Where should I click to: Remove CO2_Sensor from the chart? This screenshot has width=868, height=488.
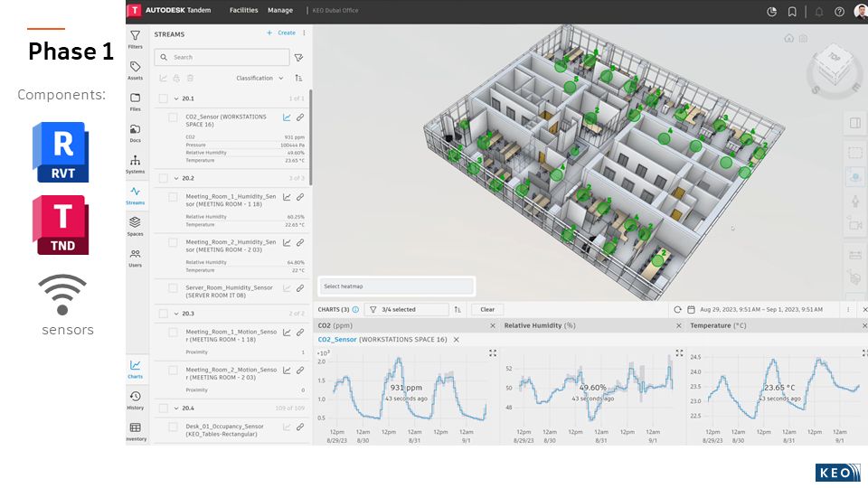[456, 340]
